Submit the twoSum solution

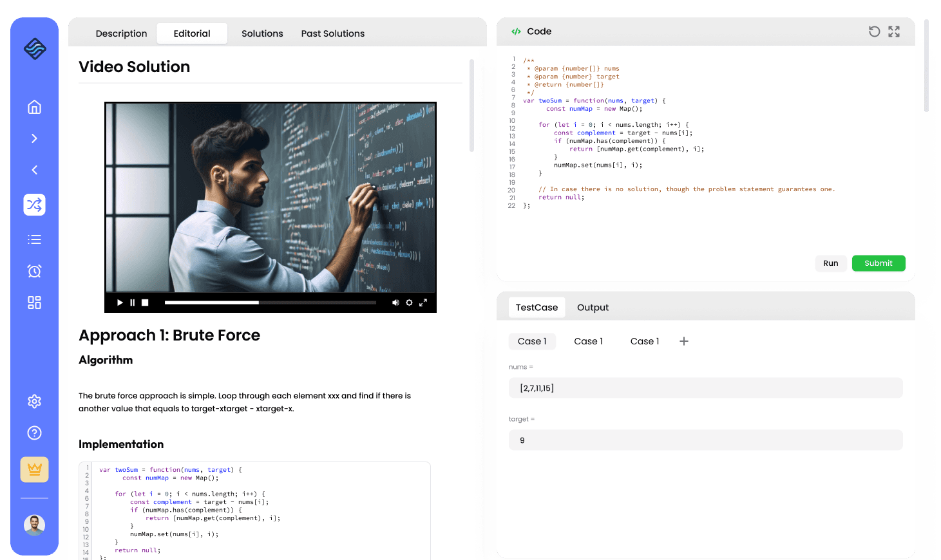[878, 263]
